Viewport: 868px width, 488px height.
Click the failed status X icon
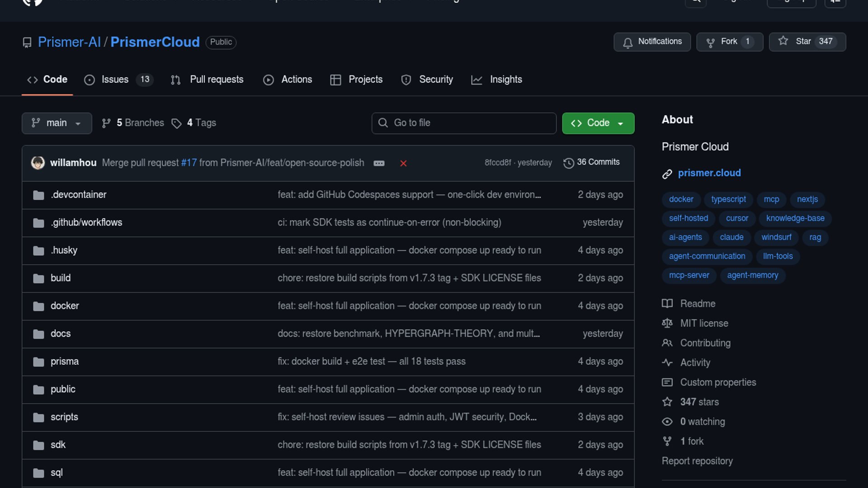coord(403,164)
